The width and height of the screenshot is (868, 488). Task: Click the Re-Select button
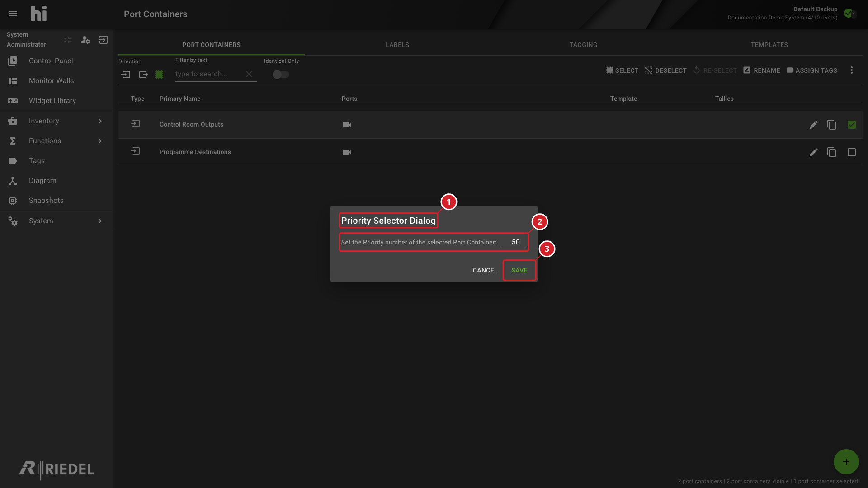pos(715,70)
